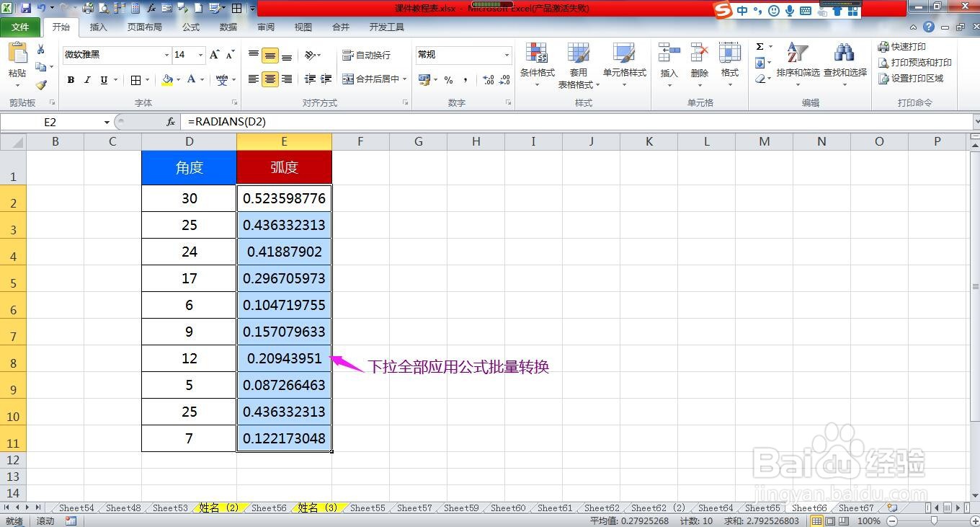Click the Cut scissors icon
The width and height of the screenshot is (980, 527).
[x=41, y=49]
